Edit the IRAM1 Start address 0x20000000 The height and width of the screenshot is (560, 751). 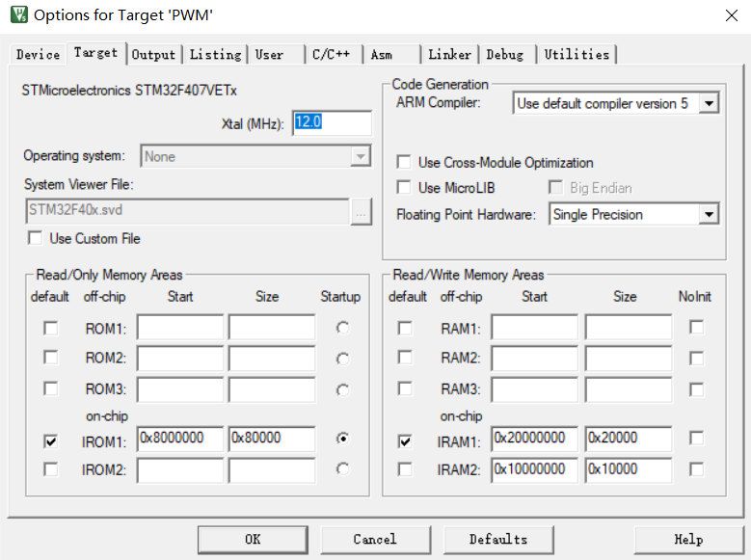point(534,439)
